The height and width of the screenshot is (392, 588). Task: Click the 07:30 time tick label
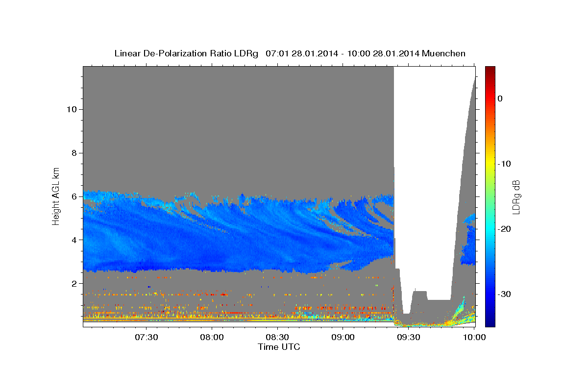coord(147,337)
